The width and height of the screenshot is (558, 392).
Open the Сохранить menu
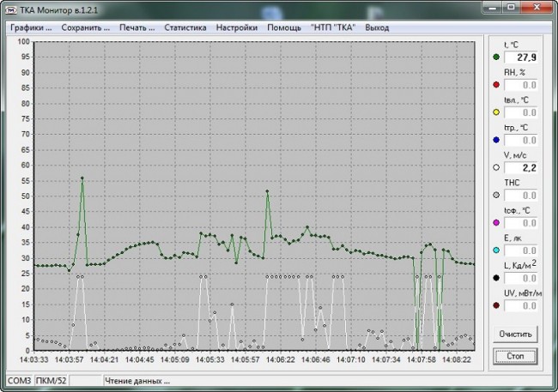click(86, 27)
